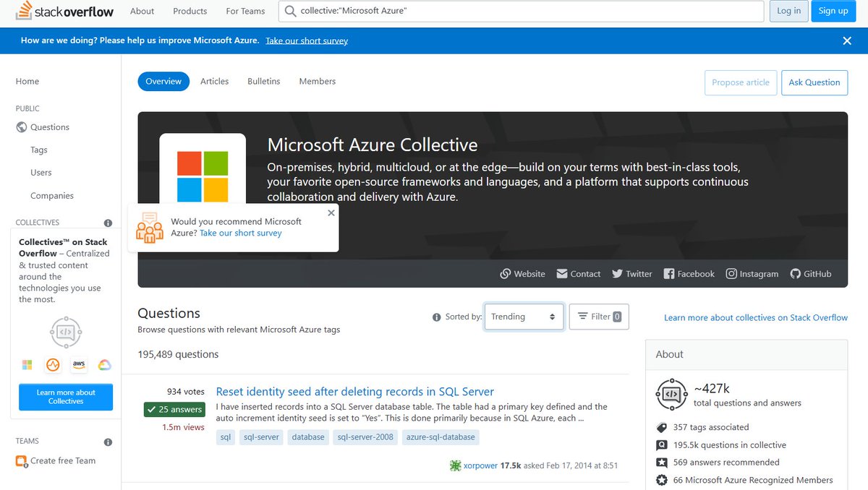Screen dimensions: 868x490
Task: Click the Questions globe icon
Action: [22, 127]
